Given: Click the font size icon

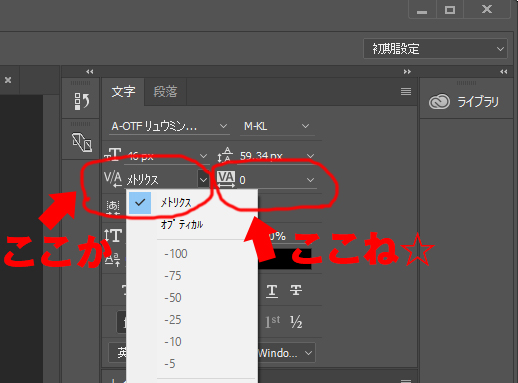Looking at the screenshot, I should [x=112, y=155].
